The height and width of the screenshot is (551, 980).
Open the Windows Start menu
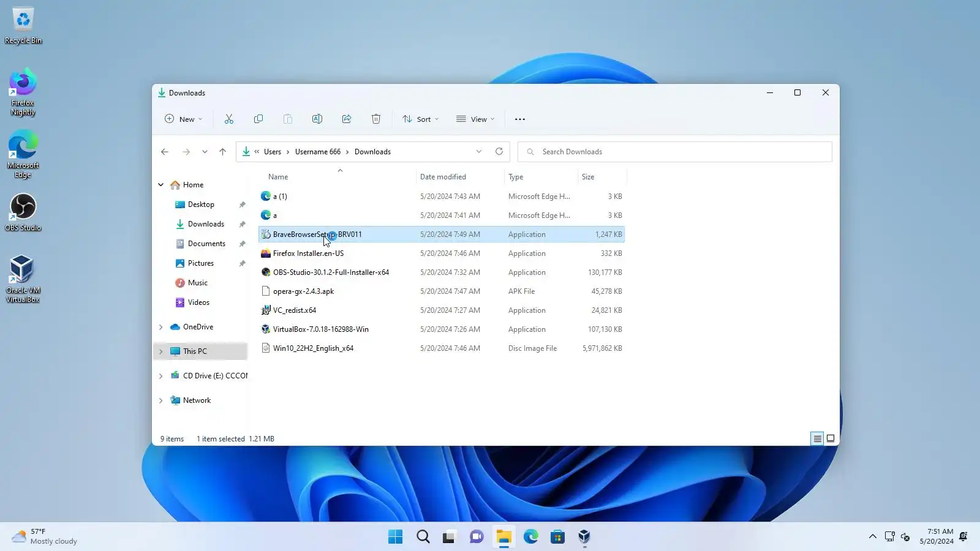(396, 537)
